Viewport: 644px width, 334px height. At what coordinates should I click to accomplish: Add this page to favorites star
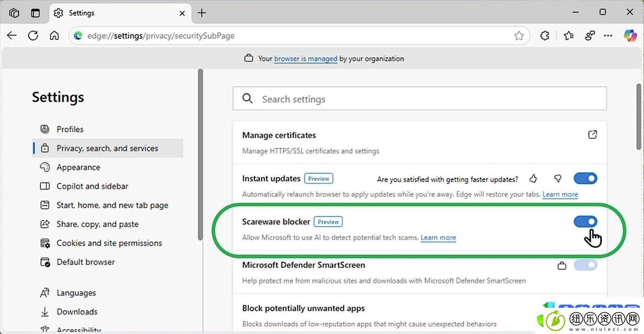click(x=519, y=36)
